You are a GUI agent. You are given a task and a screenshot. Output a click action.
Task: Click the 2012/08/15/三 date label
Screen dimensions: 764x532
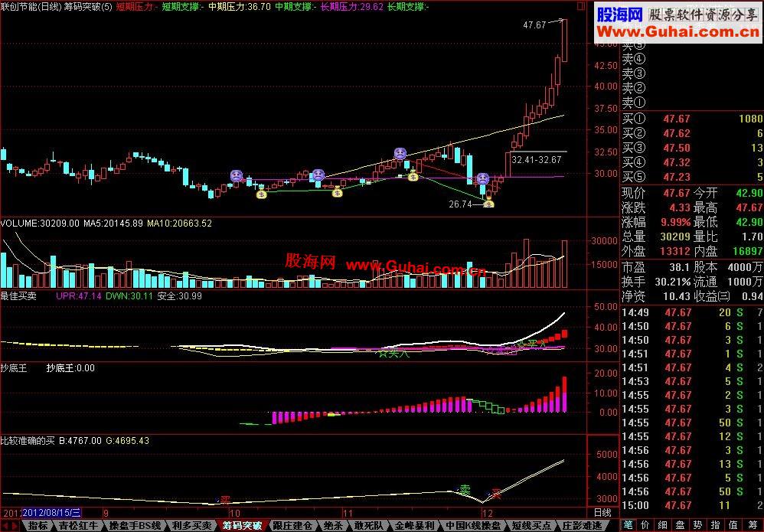point(51,513)
